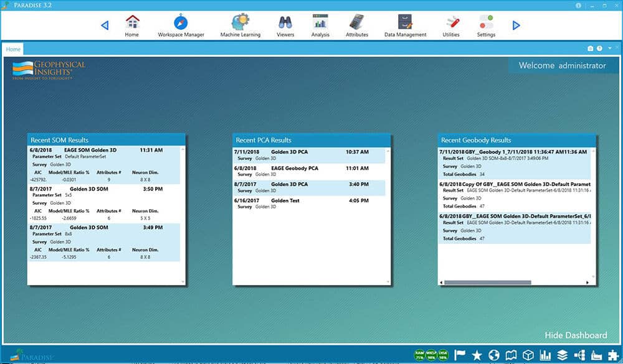623x364 pixels.
Task: Open the Utilities tools
Action: tap(451, 26)
